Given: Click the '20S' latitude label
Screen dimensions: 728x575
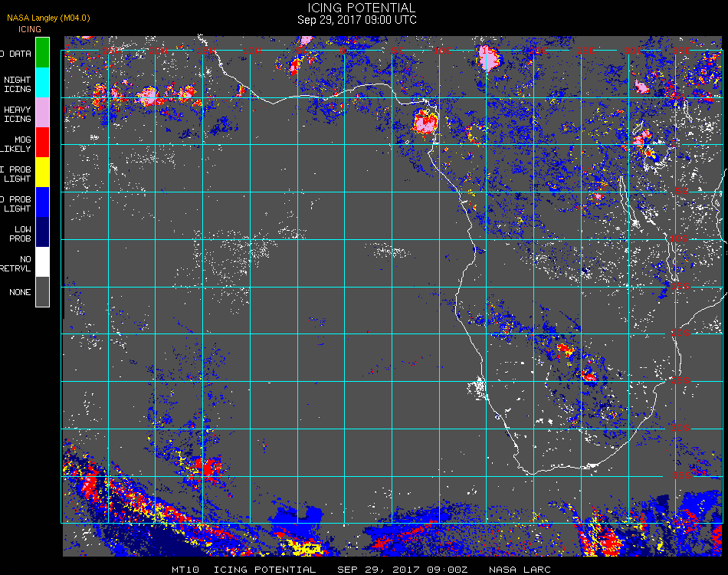Looking at the screenshot, I should point(680,333).
